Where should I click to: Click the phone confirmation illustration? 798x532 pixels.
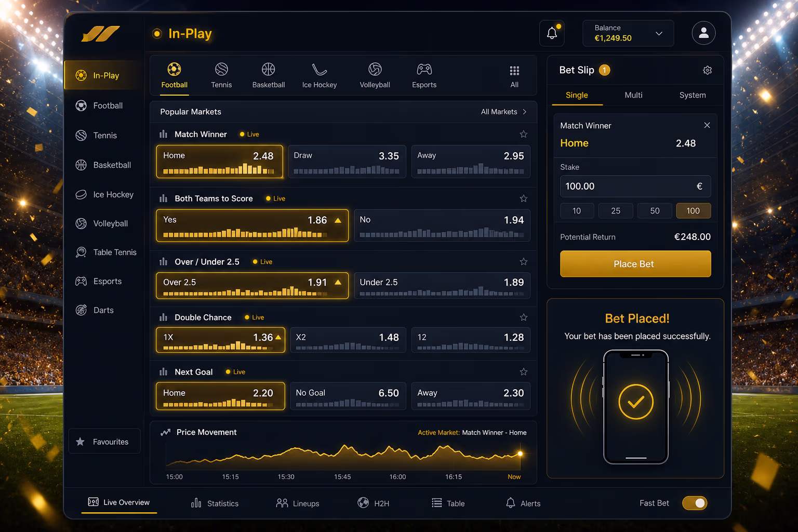[x=635, y=407]
